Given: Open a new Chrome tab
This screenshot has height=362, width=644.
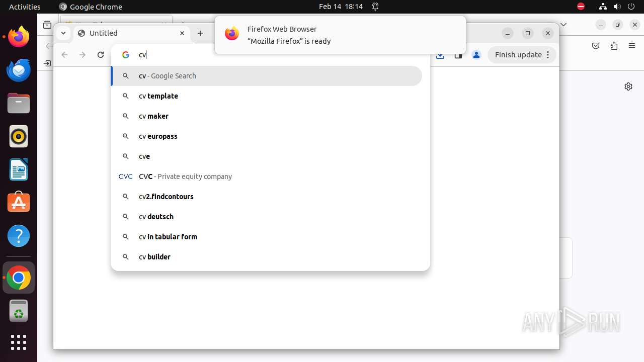Looking at the screenshot, I should [200, 33].
